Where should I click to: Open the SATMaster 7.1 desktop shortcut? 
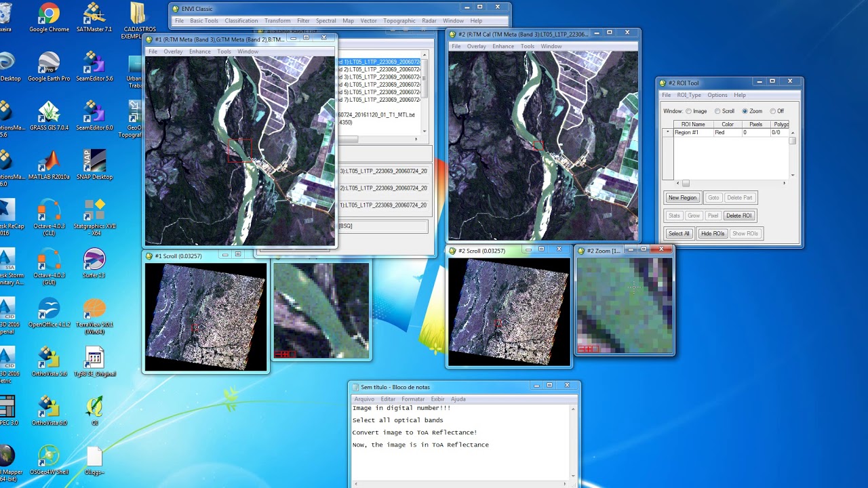[x=94, y=18]
